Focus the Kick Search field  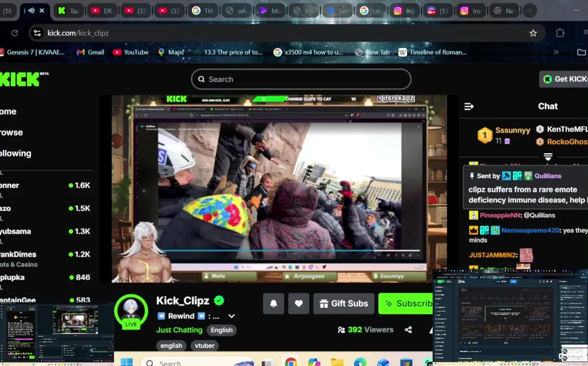pos(301,79)
